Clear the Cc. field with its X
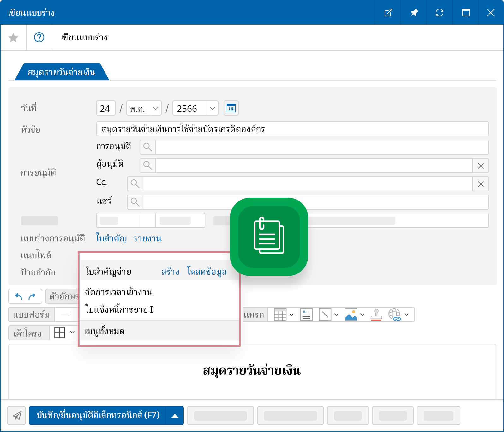 coord(481,184)
